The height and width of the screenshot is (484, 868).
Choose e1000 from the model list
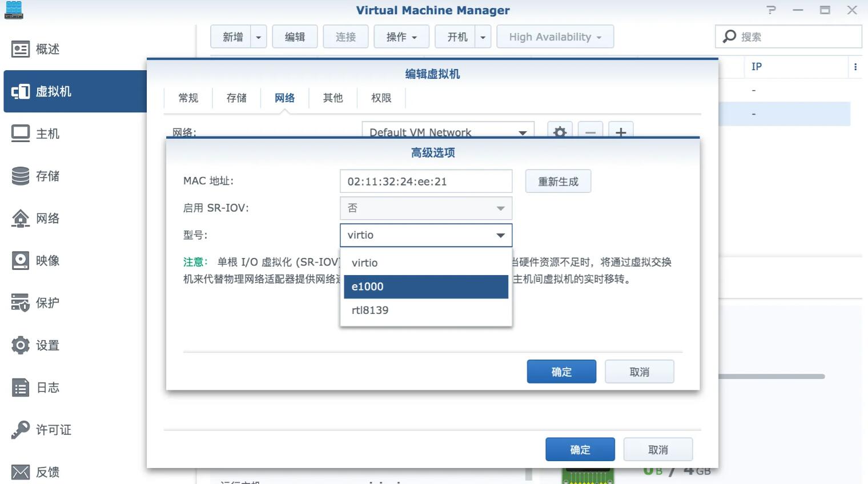(x=425, y=287)
